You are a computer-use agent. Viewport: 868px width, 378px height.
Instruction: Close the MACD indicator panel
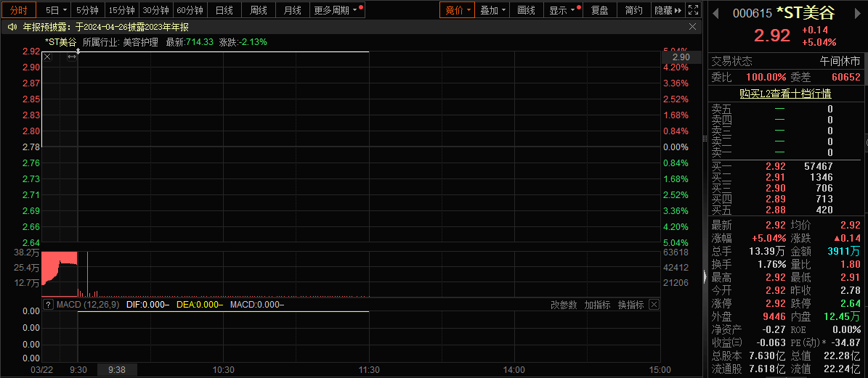click(654, 305)
